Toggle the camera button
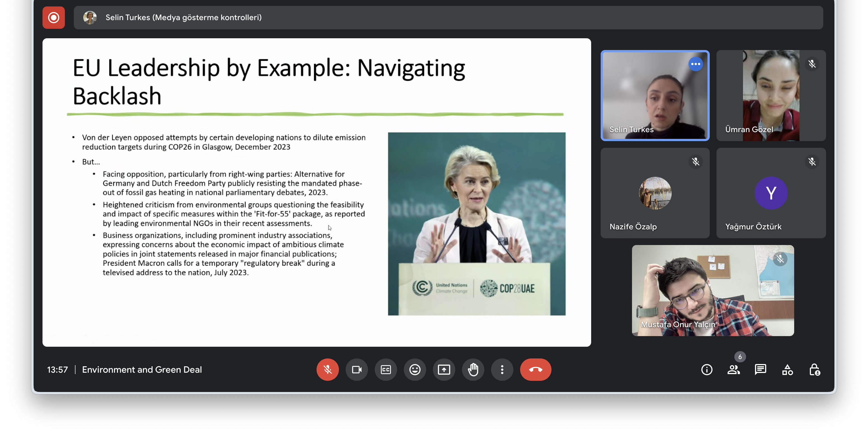 [x=357, y=369]
